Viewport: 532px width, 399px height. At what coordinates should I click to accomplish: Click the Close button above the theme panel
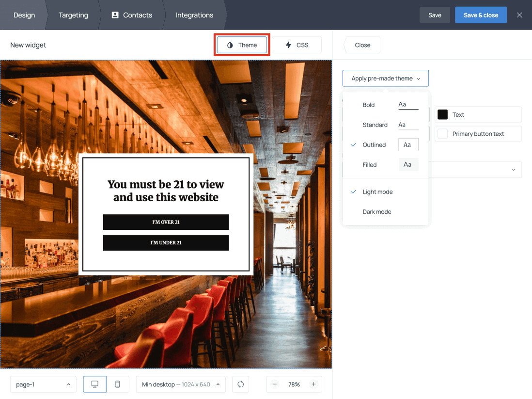coord(361,45)
